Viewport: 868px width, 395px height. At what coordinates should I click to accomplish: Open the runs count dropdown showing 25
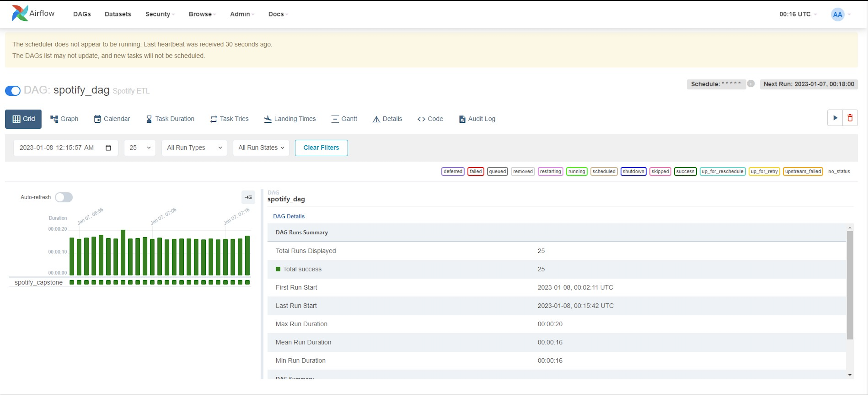pyautogui.click(x=139, y=148)
